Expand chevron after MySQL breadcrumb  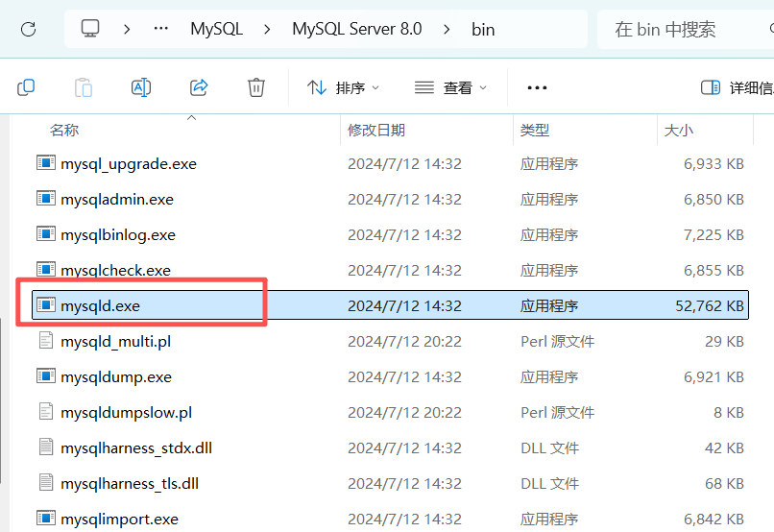pos(267,29)
